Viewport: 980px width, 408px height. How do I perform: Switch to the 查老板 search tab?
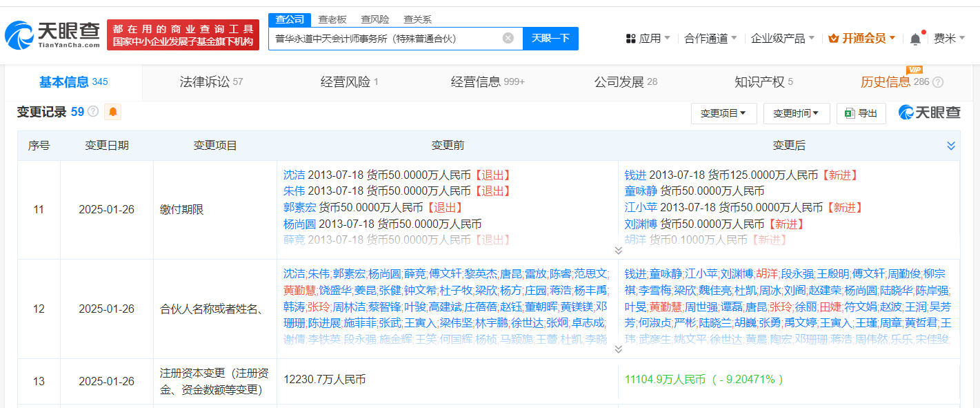(332, 19)
